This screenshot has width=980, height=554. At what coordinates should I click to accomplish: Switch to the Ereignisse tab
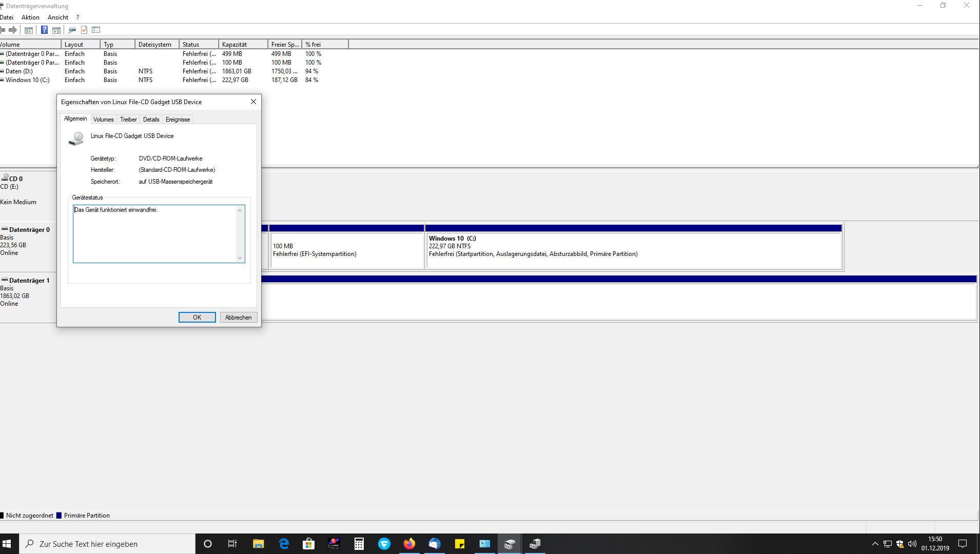coord(178,120)
